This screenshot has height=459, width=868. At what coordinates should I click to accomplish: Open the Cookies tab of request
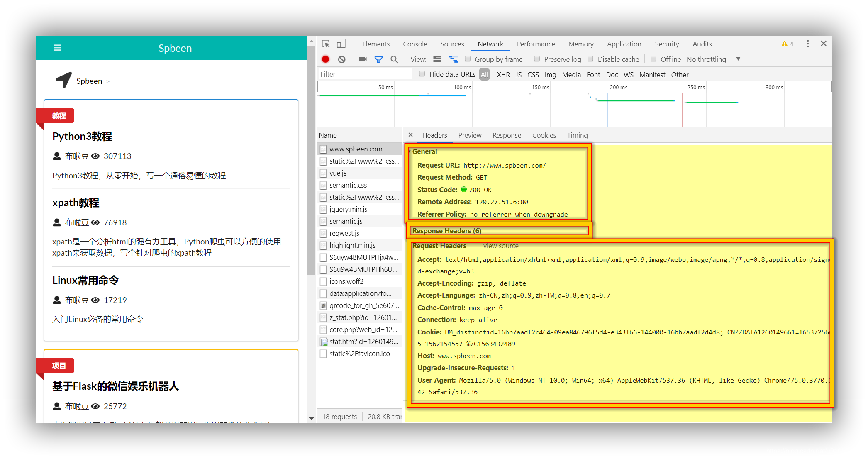click(544, 135)
